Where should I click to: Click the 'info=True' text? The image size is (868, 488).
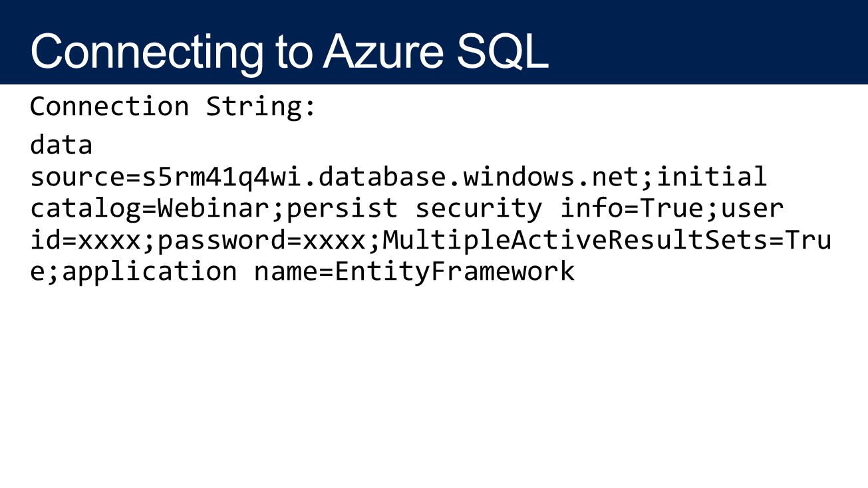[630, 209]
